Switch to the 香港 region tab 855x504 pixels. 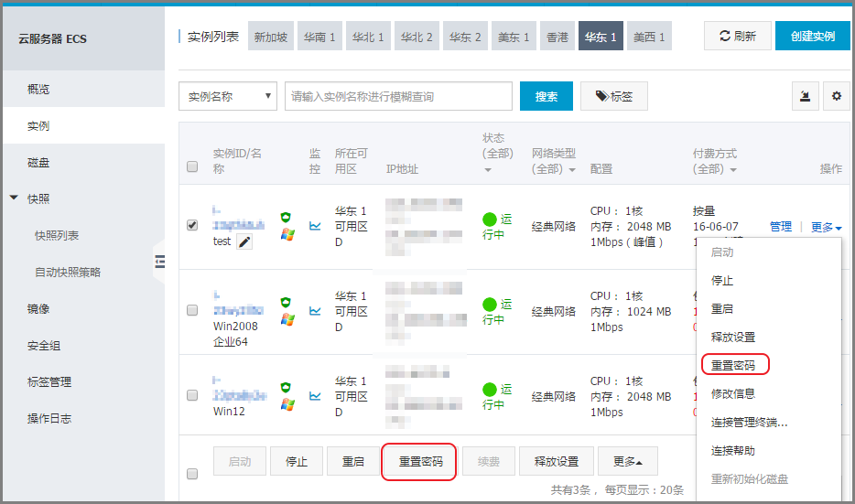pyautogui.click(x=557, y=37)
